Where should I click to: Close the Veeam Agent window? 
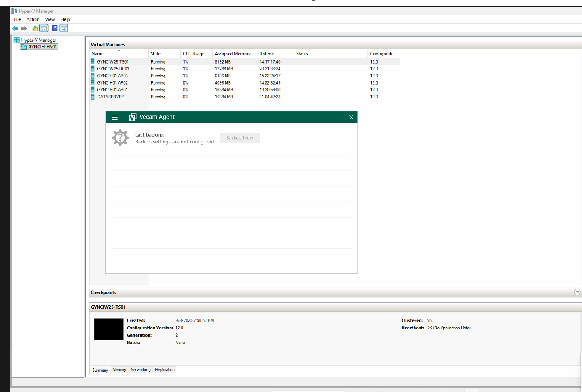351,117
